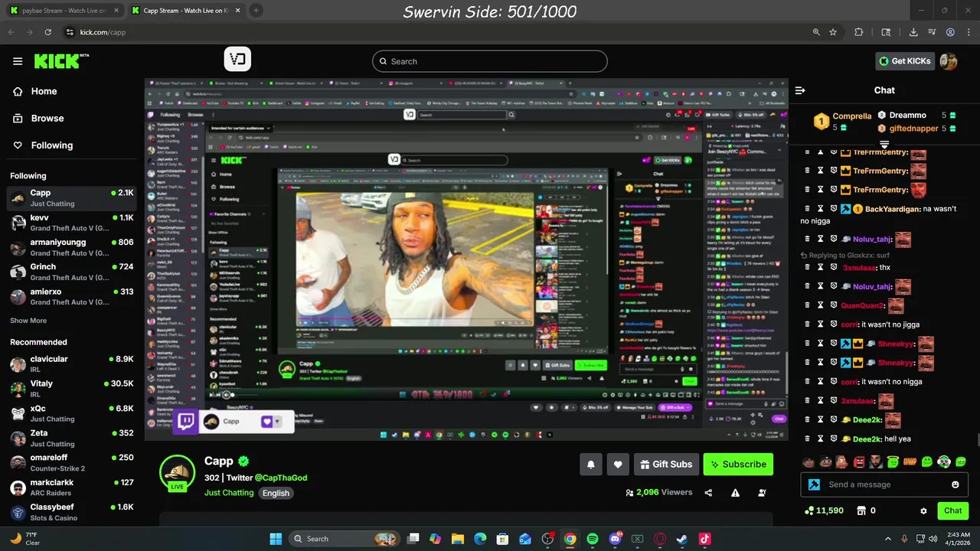Share the stream using share icon
Screen dimensions: 980x551
click(708, 493)
